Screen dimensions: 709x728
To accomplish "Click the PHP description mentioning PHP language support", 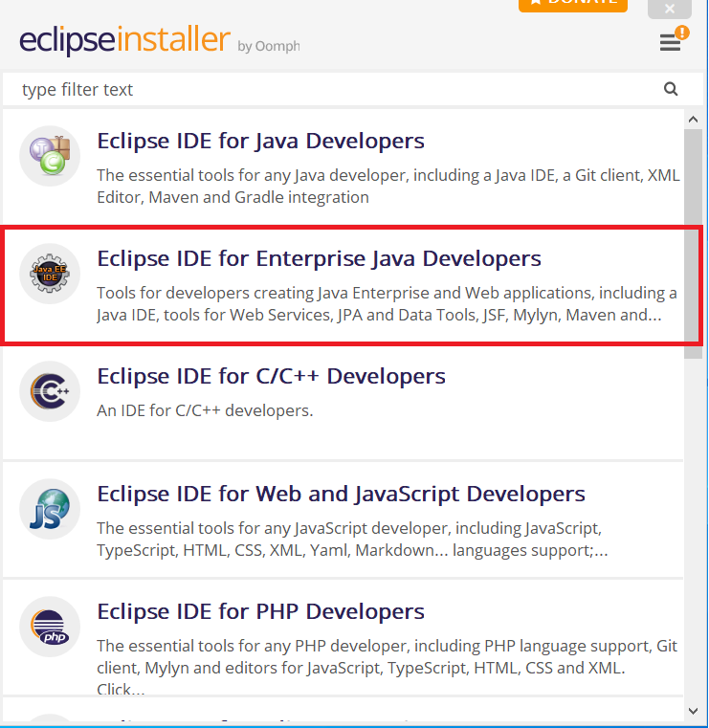I will coord(387,667).
